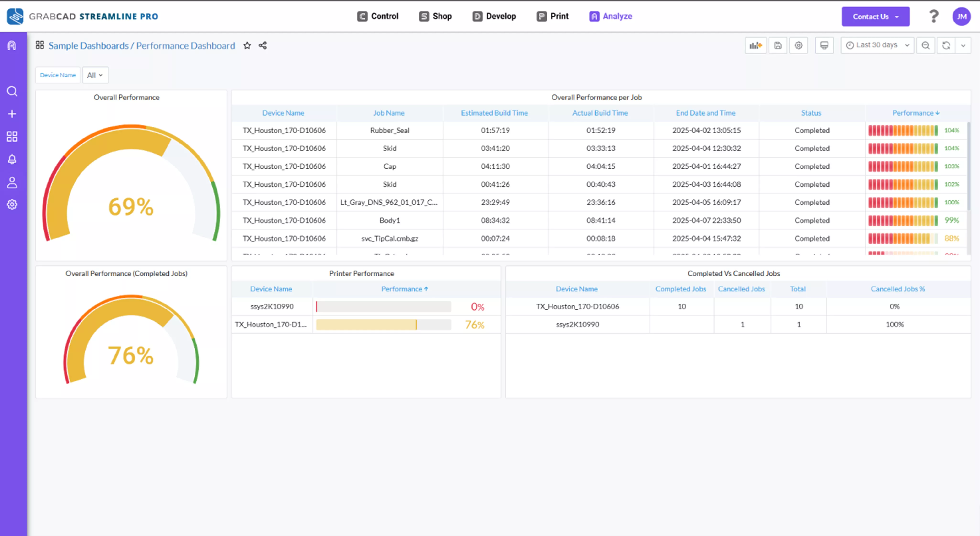Mark the dashboard as favorite with the star

(247, 46)
